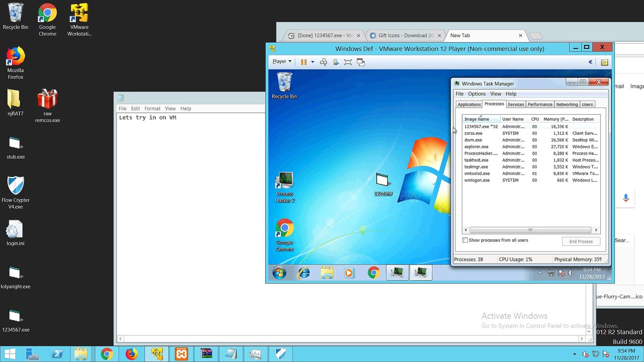Select the winlogon.exe process row
Viewport: 644px width, 362px height.
[x=531, y=180]
